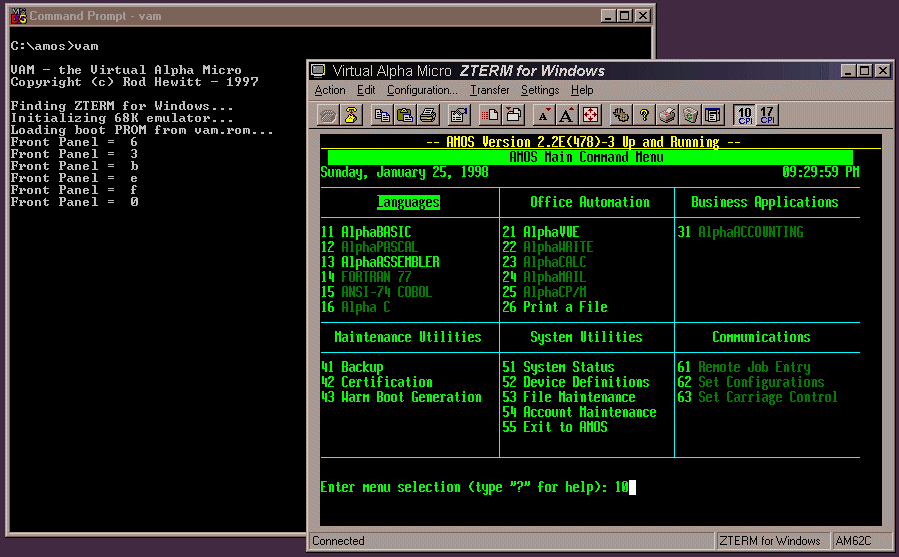The width and height of the screenshot is (899, 557).
Task: Open the Settings menu
Action: point(540,90)
